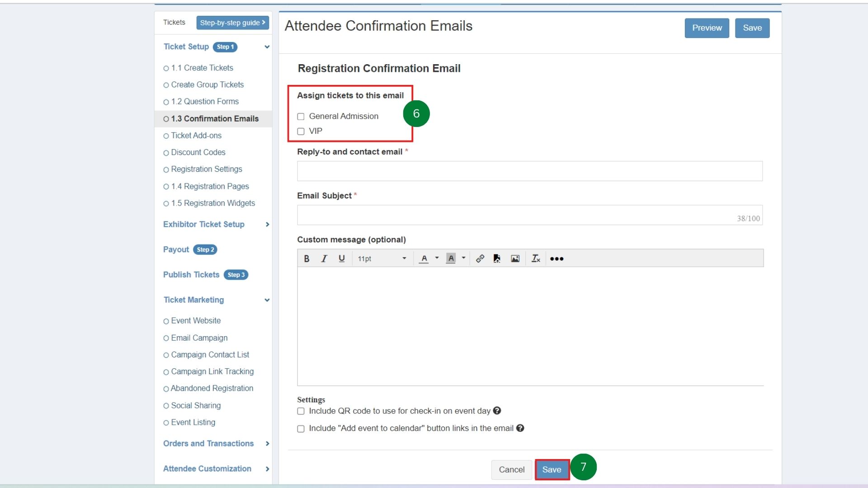
Task: Open the 11pt font size dropdown
Action: pyautogui.click(x=382, y=258)
